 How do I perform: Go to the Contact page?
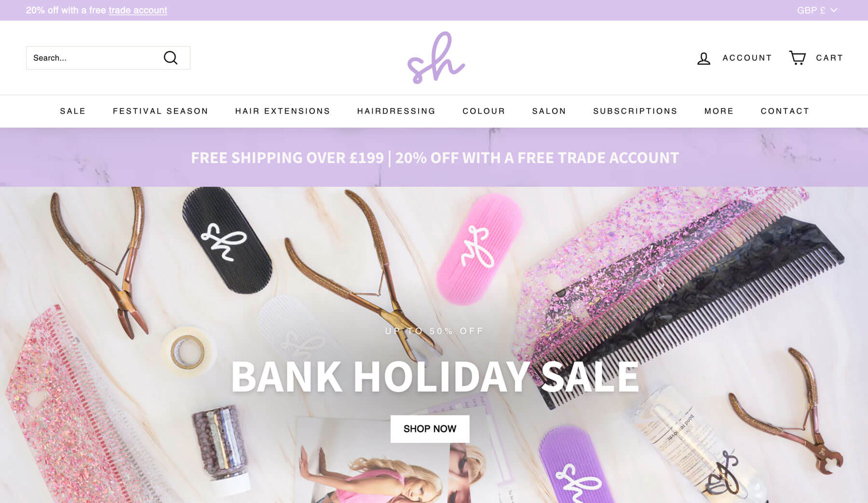[x=785, y=111]
